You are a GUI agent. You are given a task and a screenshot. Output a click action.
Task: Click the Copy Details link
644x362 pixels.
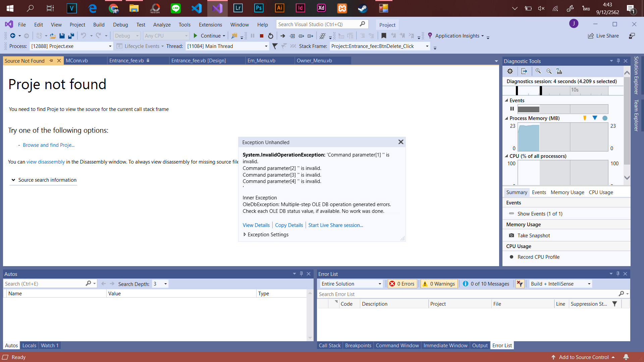(289, 225)
